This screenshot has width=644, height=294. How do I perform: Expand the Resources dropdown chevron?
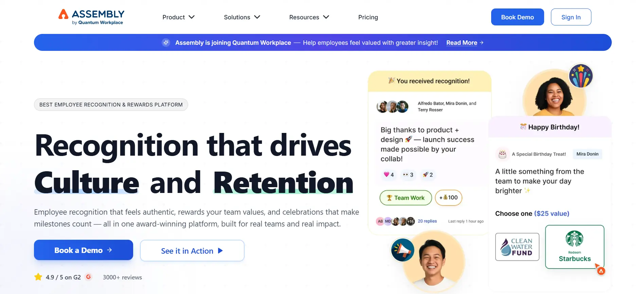pos(326,17)
